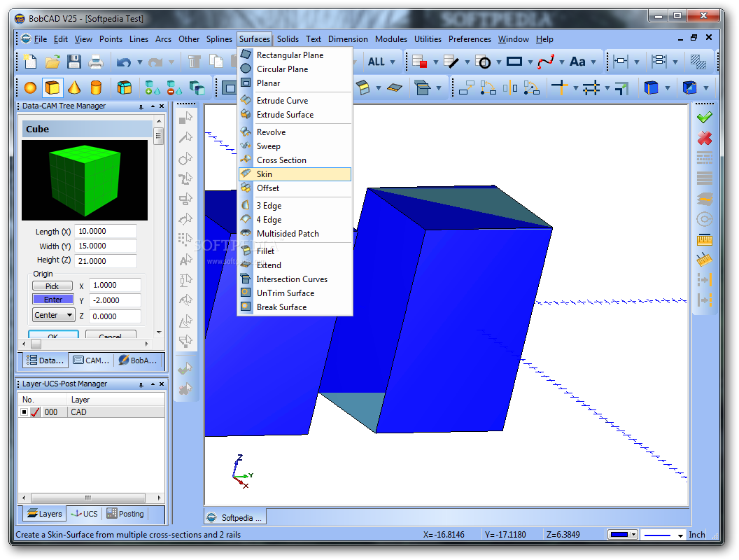739x560 pixels.
Task: Click the Pick origin button
Action: [52, 286]
